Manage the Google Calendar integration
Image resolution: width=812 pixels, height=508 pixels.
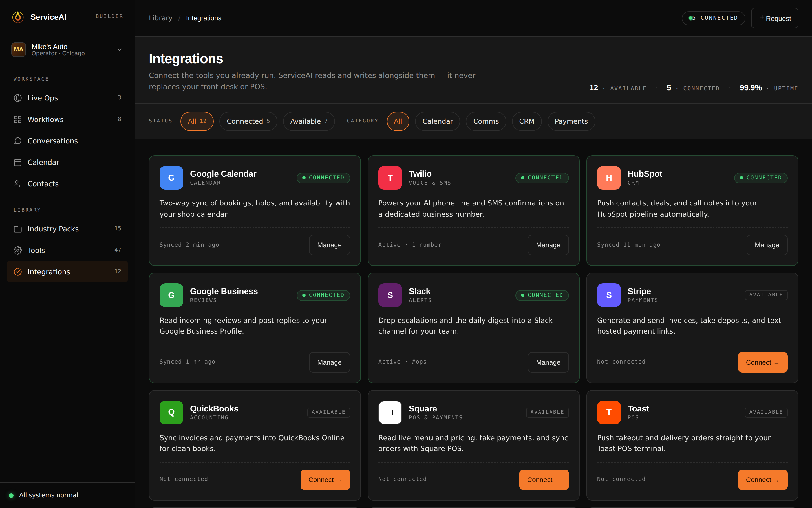pyautogui.click(x=330, y=245)
